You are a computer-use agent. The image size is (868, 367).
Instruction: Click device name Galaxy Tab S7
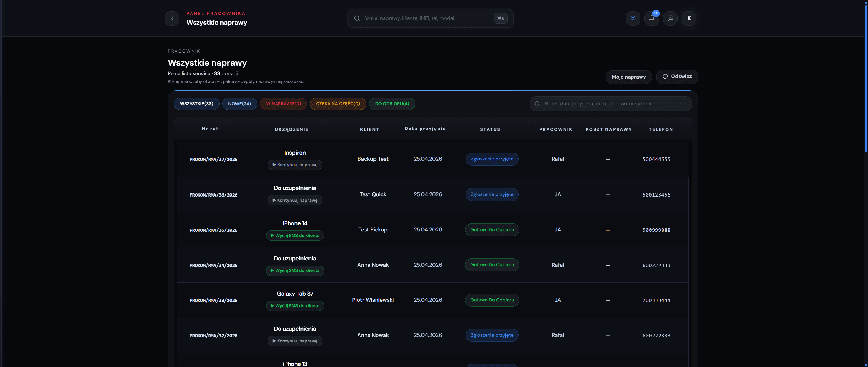point(295,294)
